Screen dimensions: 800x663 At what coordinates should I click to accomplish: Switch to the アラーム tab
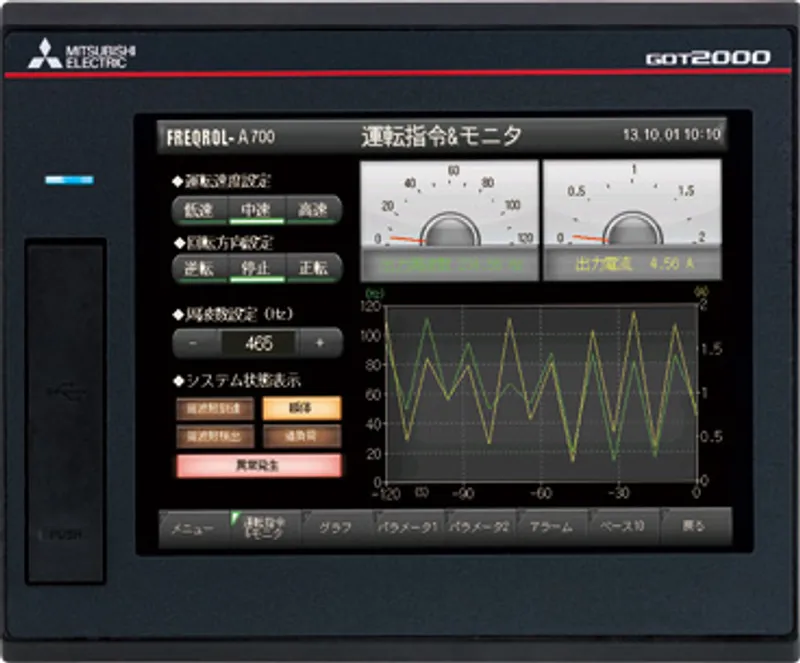pos(552,528)
